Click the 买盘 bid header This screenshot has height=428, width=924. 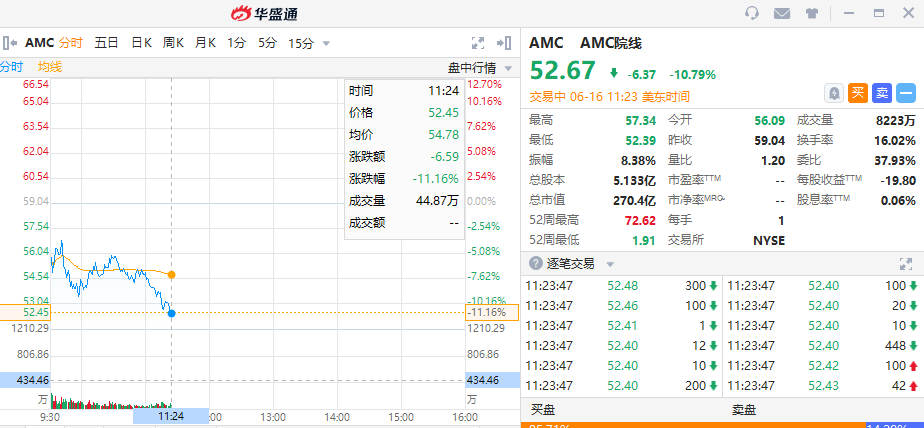(x=543, y=410)
